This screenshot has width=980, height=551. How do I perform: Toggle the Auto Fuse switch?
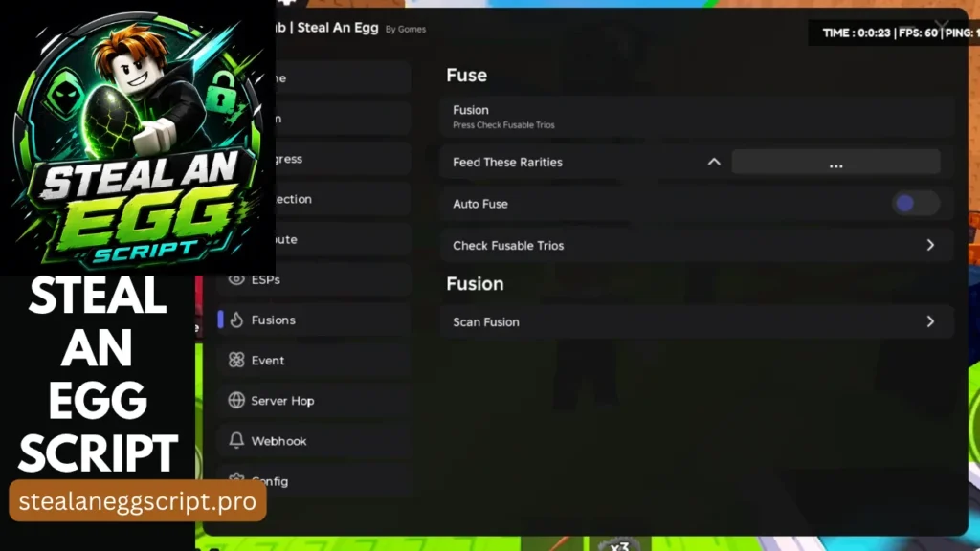(915, 203)
